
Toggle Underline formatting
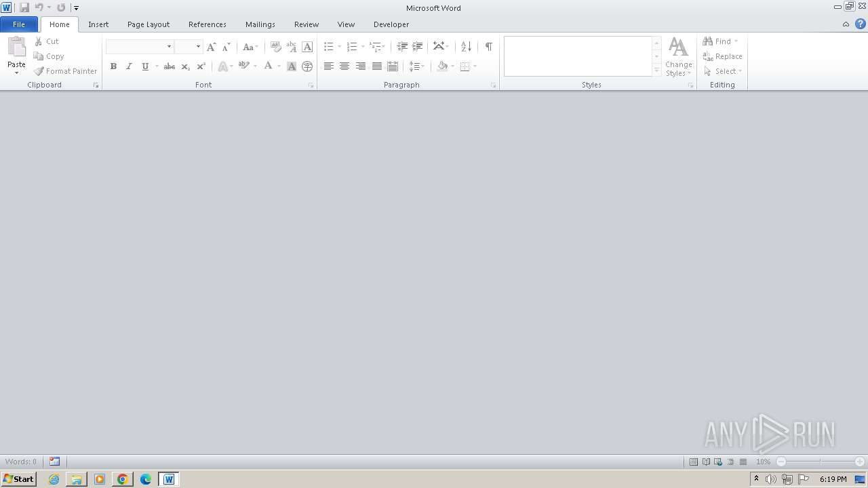coord(145,66)
